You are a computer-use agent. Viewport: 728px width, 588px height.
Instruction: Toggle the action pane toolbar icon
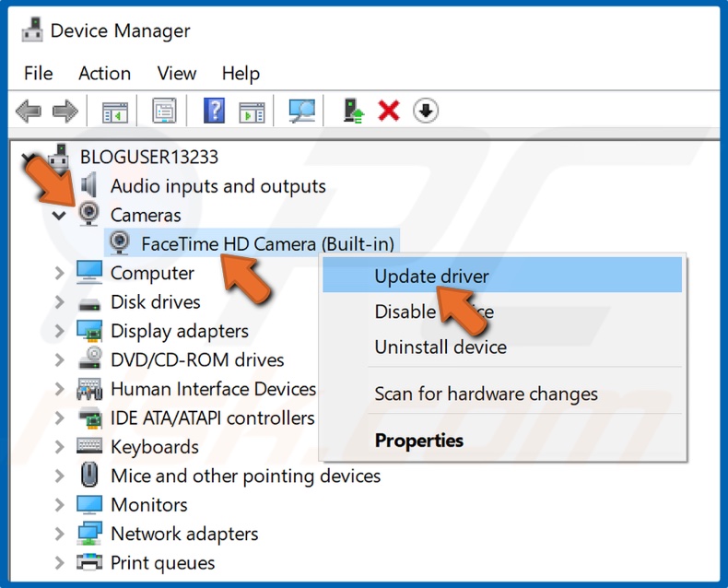pos(252,112)
